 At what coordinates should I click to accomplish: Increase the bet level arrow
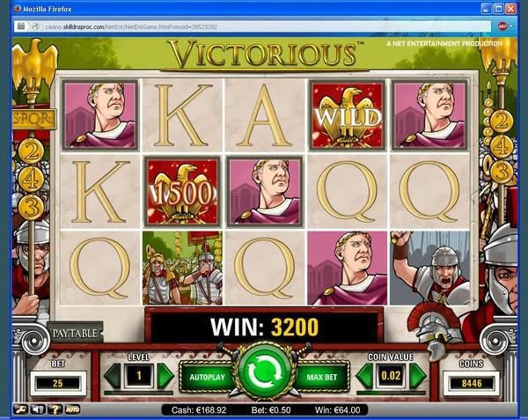click(x=165, y=376)
